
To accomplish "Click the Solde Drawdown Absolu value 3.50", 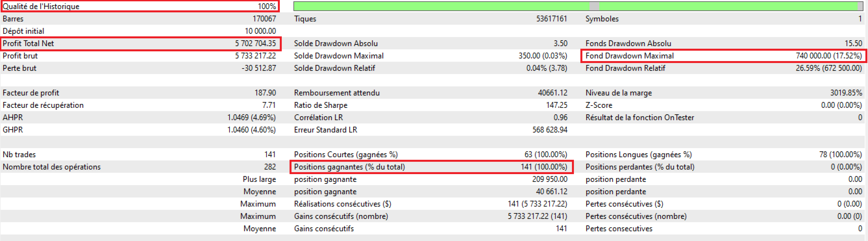I will [561, 44].
